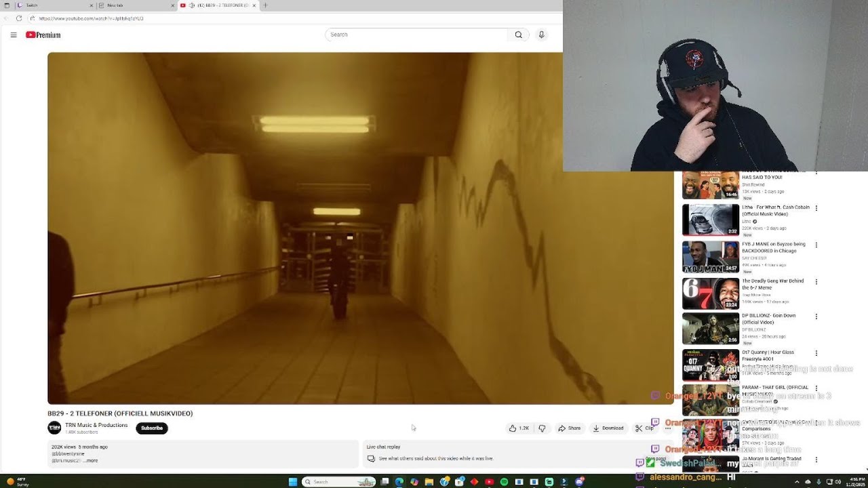Switch to the Twitch browser tab
Viewport: 868px width, 488px height.
(56, 5)
